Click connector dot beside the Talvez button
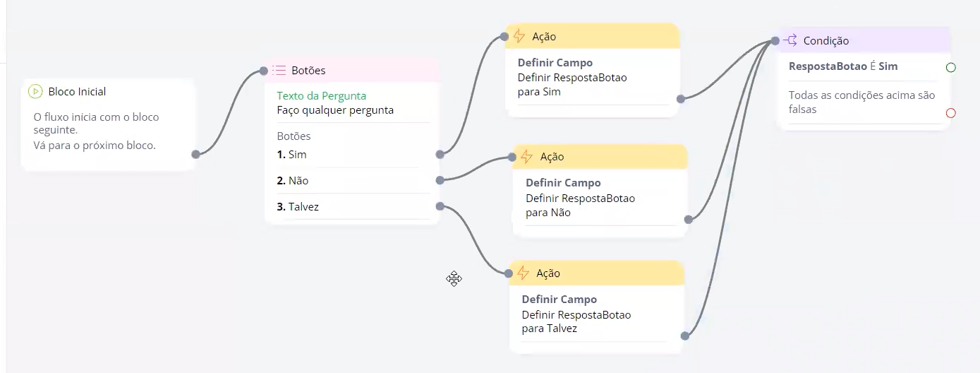 [x=440, y=206]
